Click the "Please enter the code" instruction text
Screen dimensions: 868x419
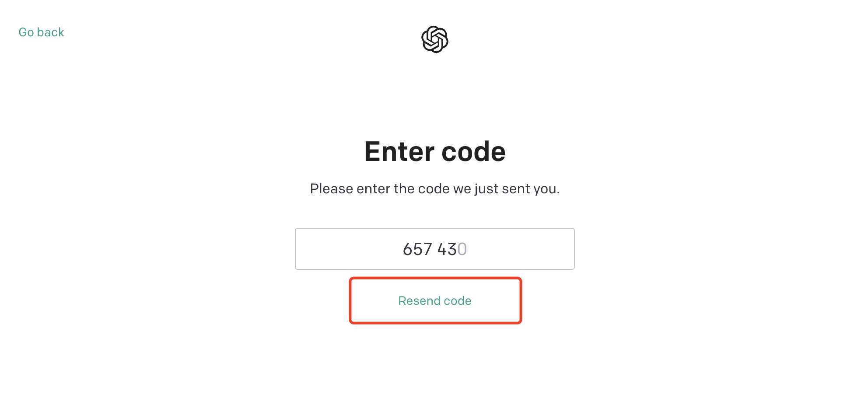click(x=434, y=189)
